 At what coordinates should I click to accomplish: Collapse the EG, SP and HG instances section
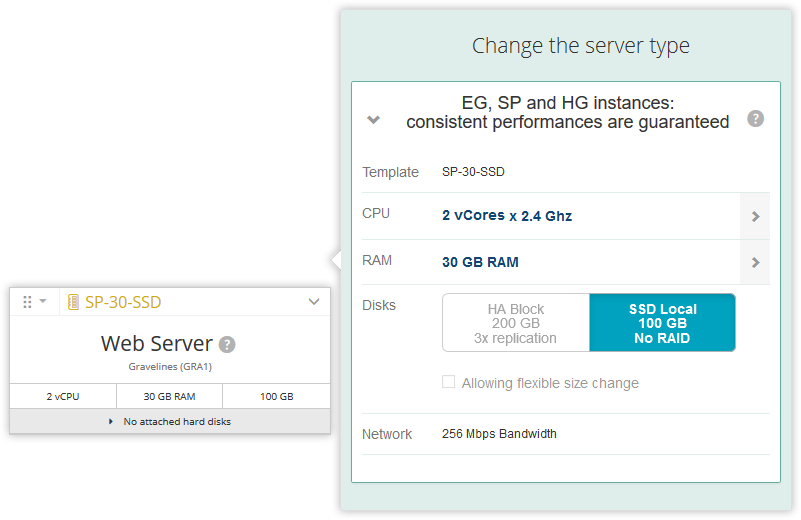pos(374,120)
